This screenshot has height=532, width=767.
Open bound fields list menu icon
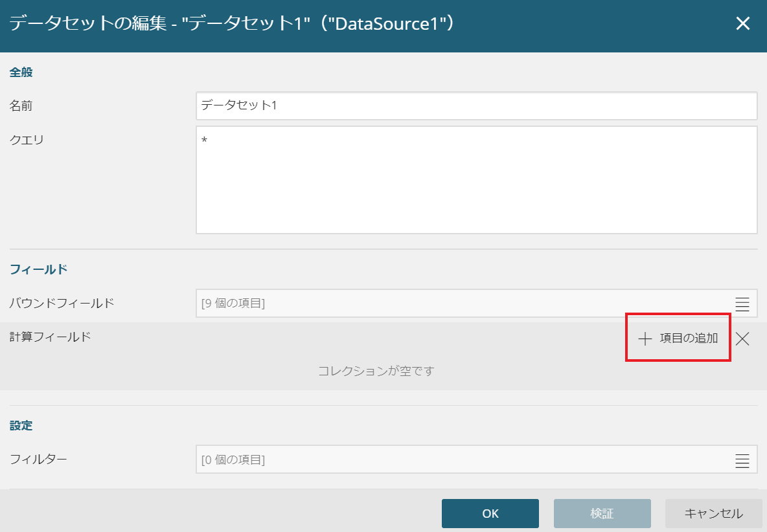(x=742, y=304)
